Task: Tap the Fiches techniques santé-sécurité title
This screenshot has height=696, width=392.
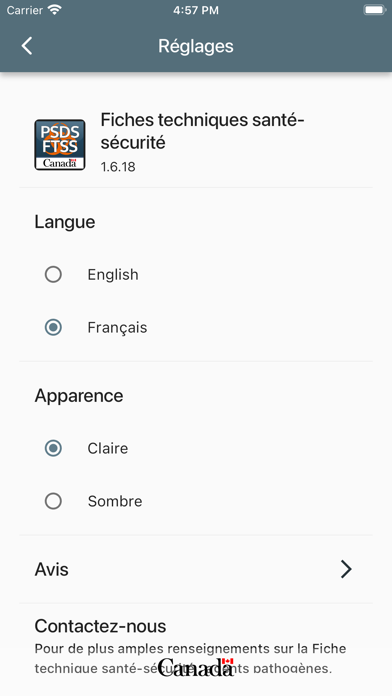Action: (x=202, y=131)
